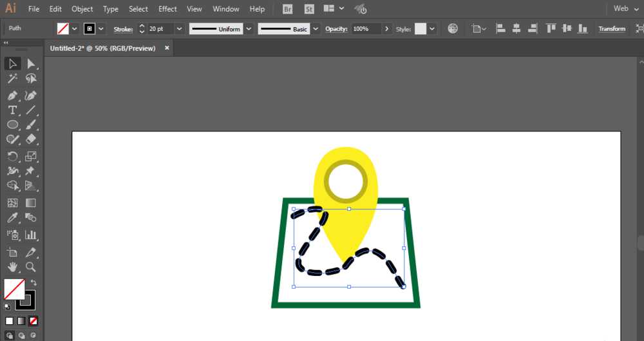The image size is (644, 341).
Task: Open the Effect menu
Action: (167, 8)
